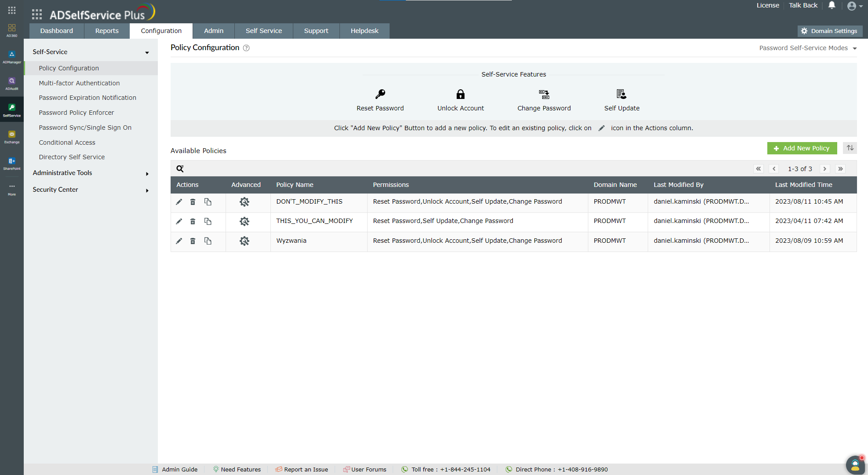Open advanced gear settings for Wyzwania
The width and height of the screenshot is (868, 475).
click(x=244, y=241)
